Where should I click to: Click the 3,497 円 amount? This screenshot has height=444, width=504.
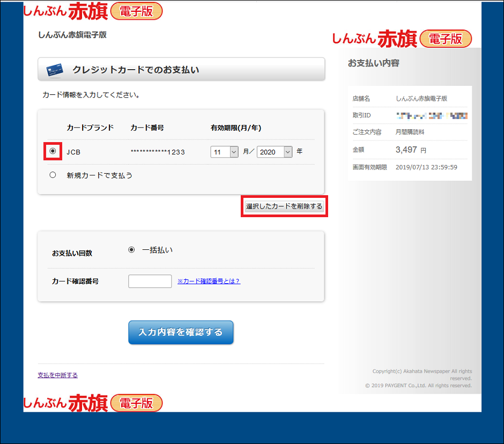point(411,150)
